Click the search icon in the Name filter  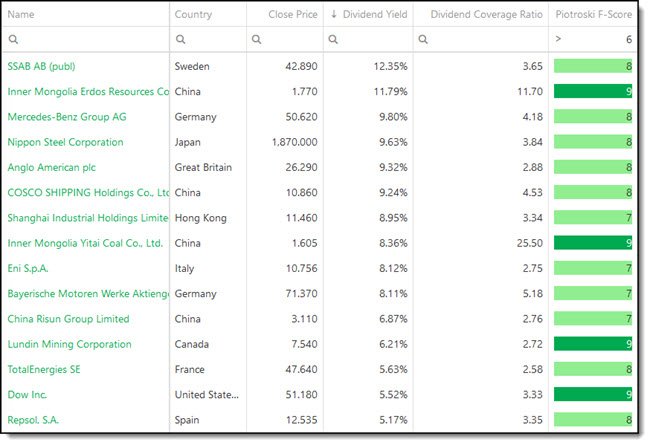(13, 39)
